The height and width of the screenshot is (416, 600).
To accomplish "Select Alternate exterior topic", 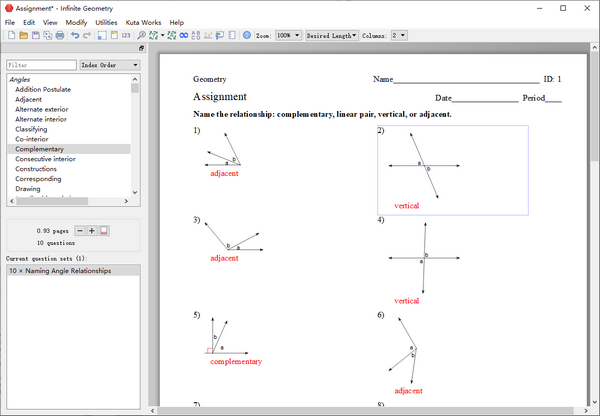I will point(41,109).
